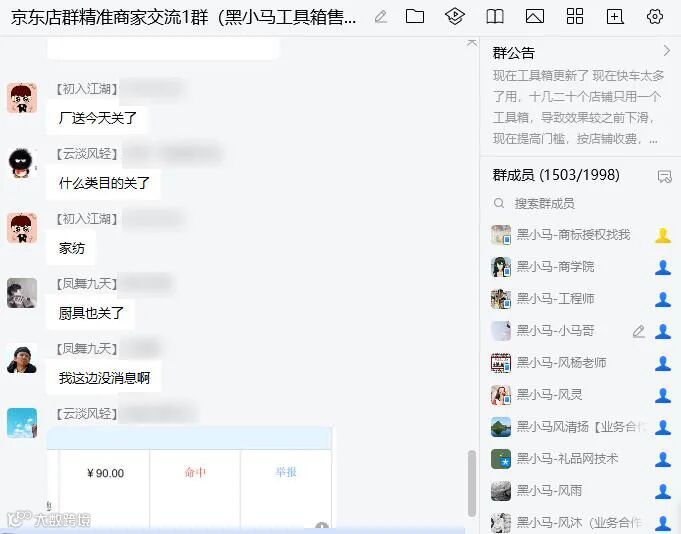The height and width of the screenshot is (534, 681).
Task: Click yellow owner icon for 黑小马-商标授权找我
Action: click(x=663, y=235)
